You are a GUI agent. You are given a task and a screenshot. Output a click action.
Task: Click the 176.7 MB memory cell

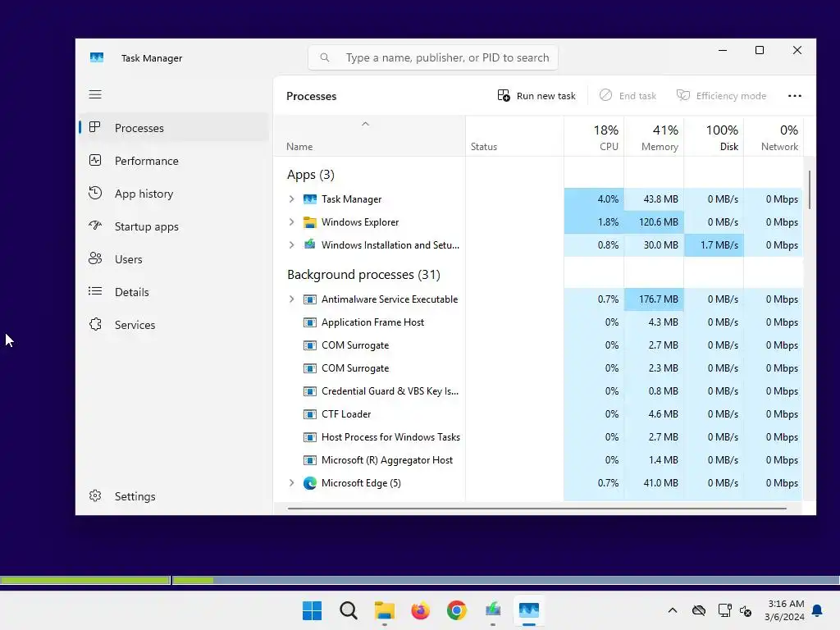click(x=654, y=299)
